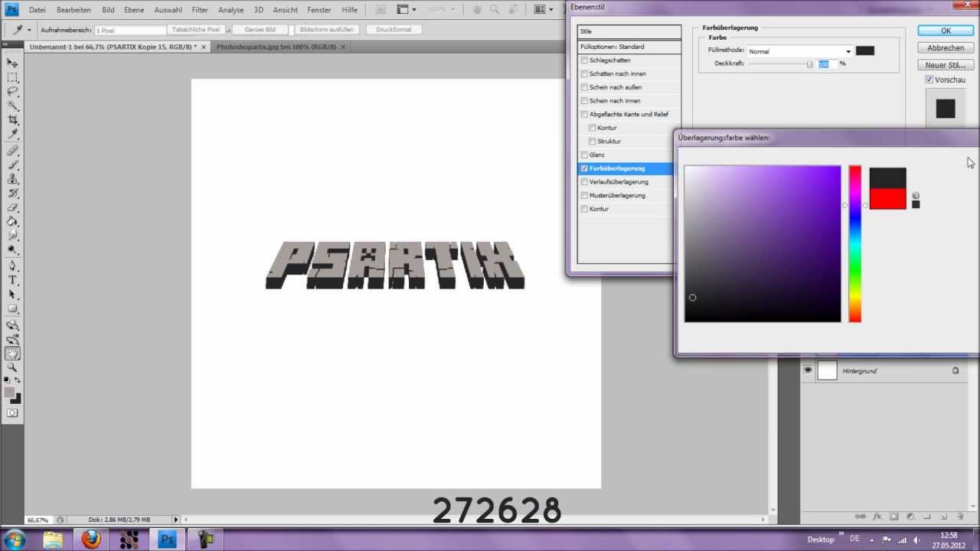Select the Rectangle Shape tool
The image size is (980, 551).
12,308
